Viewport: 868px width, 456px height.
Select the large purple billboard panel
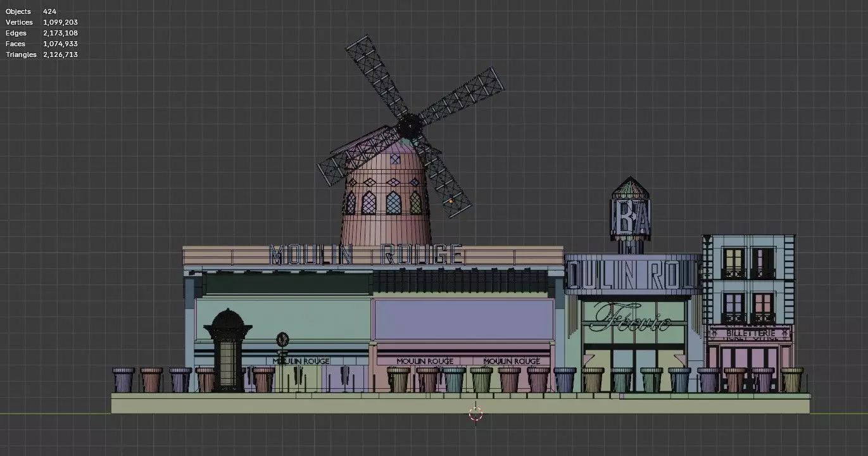click(x=464, y=319)
